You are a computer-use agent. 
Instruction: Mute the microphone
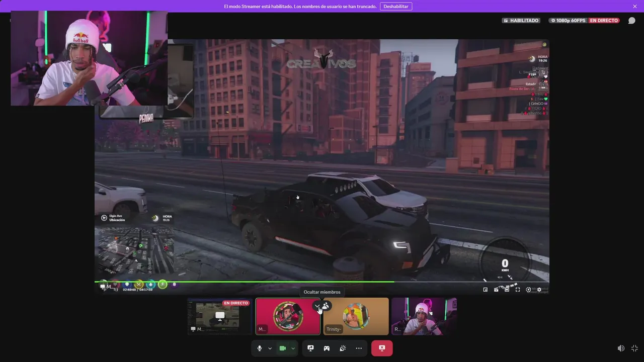(260, 348)
